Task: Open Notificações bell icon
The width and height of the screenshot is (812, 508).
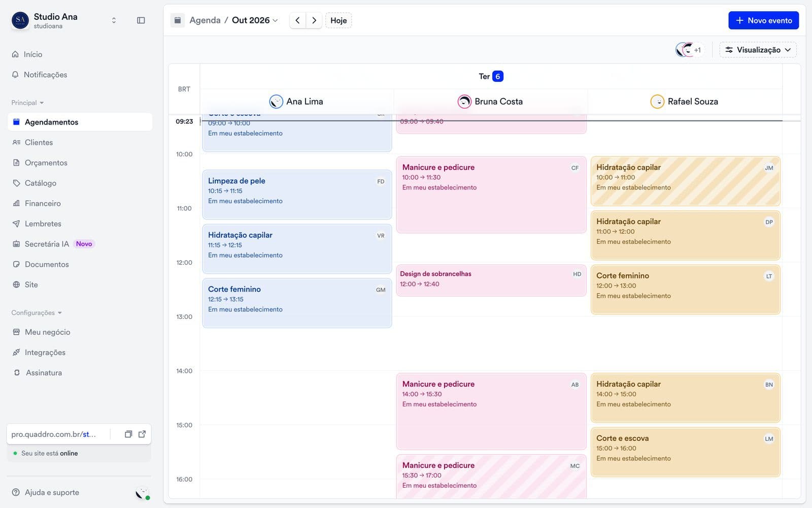Action: click(15, 75)
